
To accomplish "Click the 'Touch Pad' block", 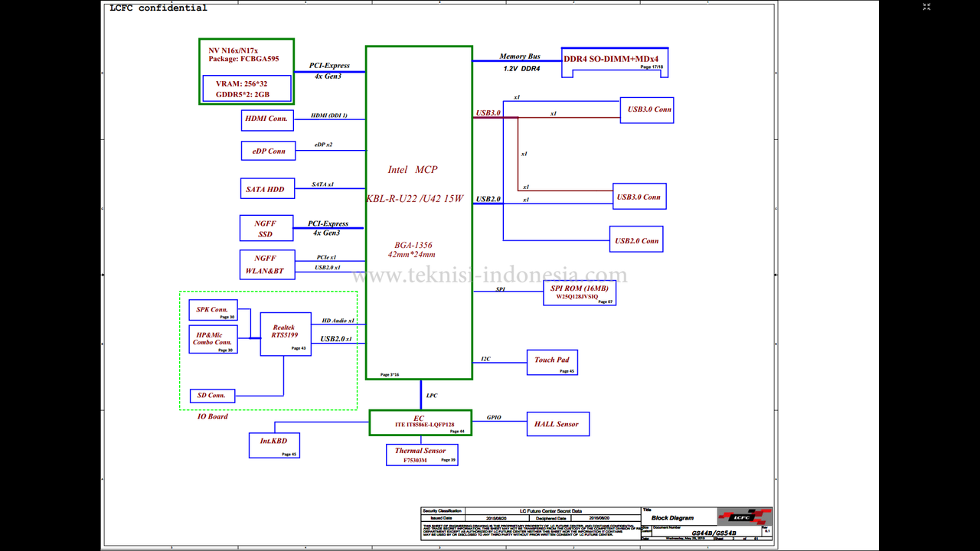I will (x=551, y=362).
